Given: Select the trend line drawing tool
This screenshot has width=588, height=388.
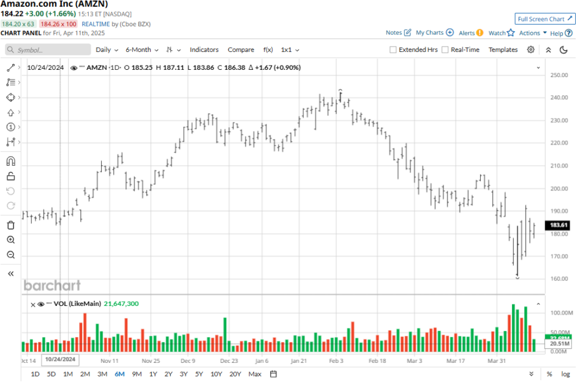Looking at the screenshot, I should click(10, 68).
